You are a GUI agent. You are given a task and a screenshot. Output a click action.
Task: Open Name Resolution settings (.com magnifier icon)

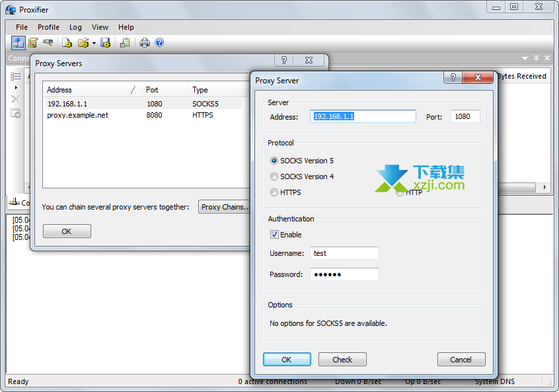pyautogui.click(x=48, y=42)
